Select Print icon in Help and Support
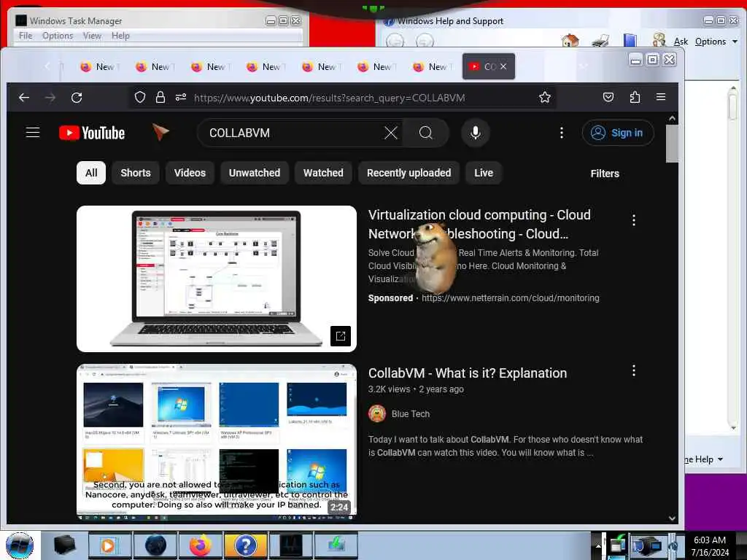 click(x=600, y=41)
